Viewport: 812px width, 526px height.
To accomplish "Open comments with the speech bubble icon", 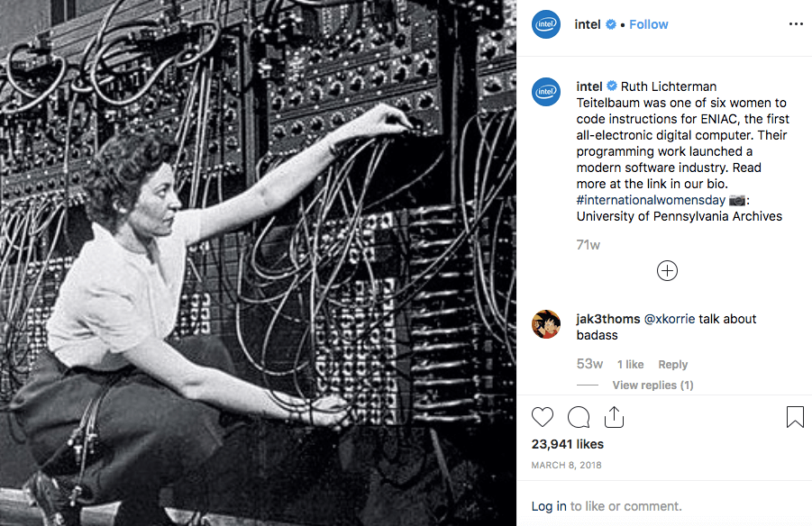I will 579,417.
